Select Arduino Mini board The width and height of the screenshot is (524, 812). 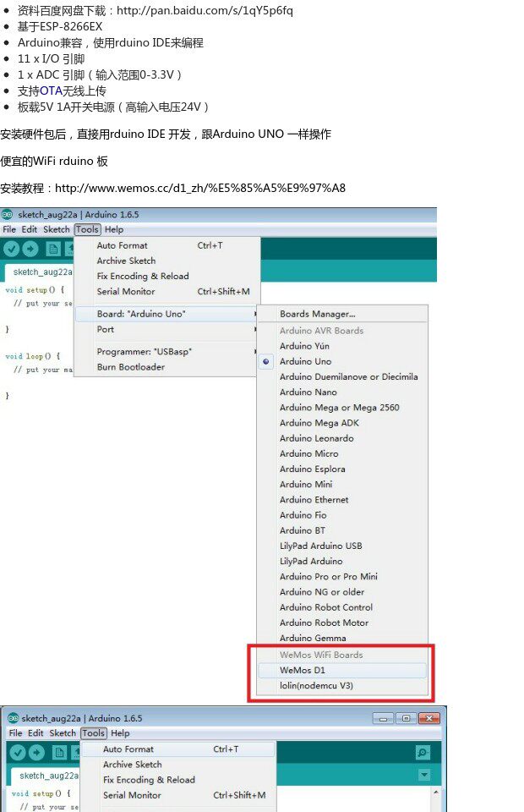342,484
